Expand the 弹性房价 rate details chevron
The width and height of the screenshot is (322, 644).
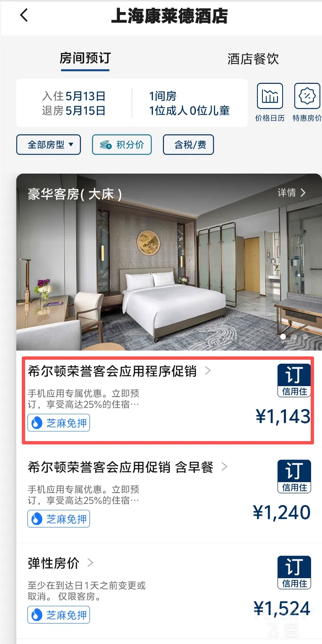point(90,563)
